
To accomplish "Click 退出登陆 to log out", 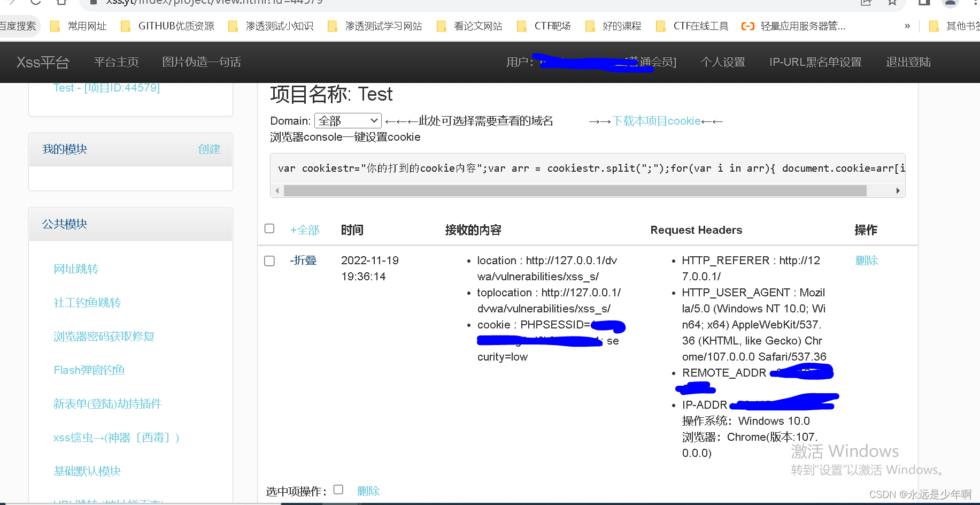I will coord(908,62).
